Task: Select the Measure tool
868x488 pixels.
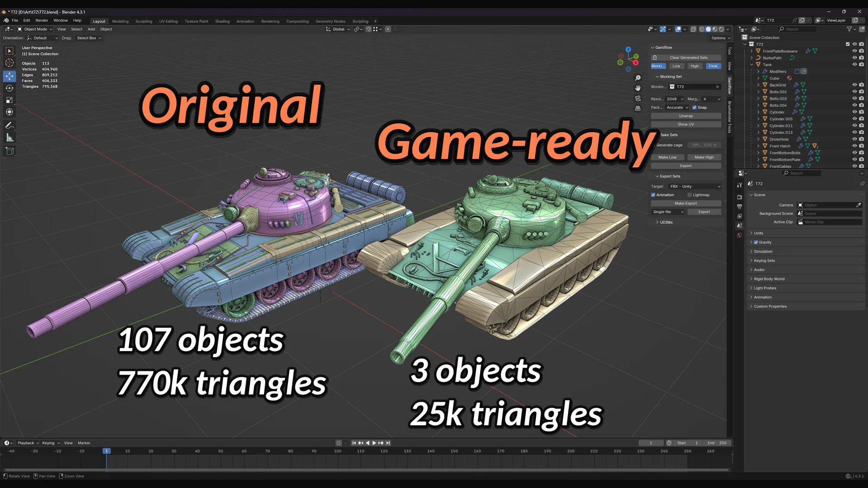Action: pyautogui.click(x=9, y=137)
